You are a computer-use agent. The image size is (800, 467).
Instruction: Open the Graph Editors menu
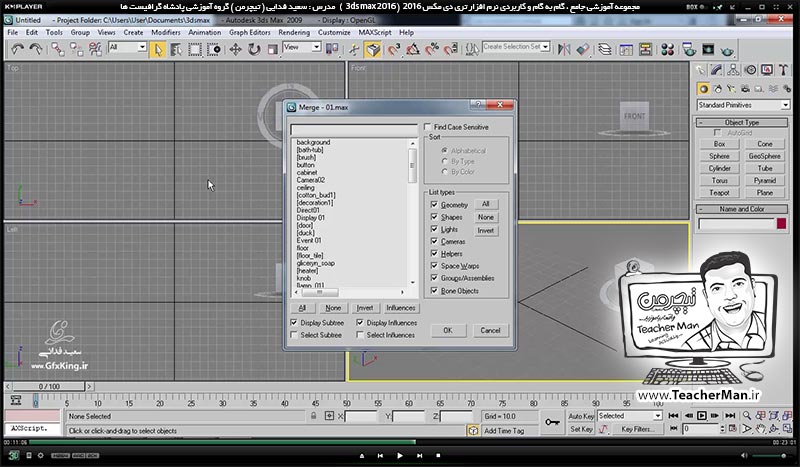click(249, 32)
